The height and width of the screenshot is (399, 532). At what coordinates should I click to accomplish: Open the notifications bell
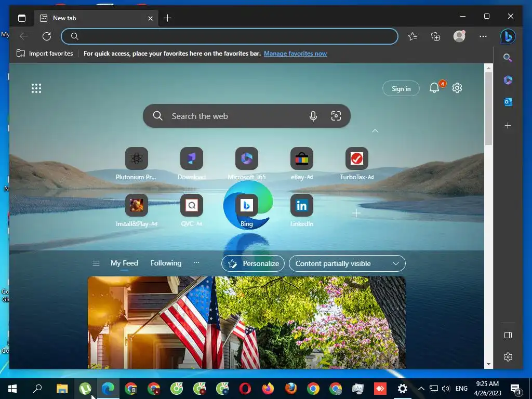point(434,88)
